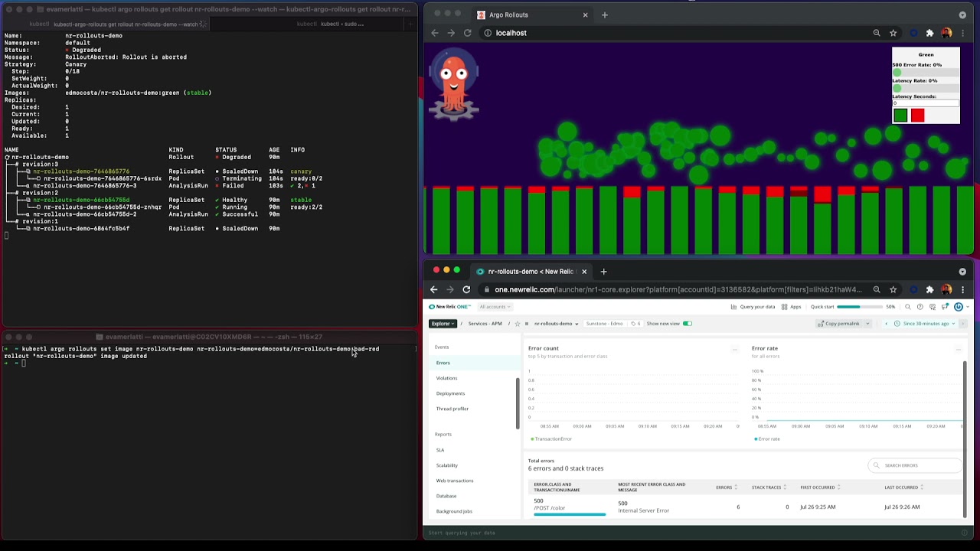Click Services - APM breadcrumb link
The image size is (980, 551).
(485, 324)
